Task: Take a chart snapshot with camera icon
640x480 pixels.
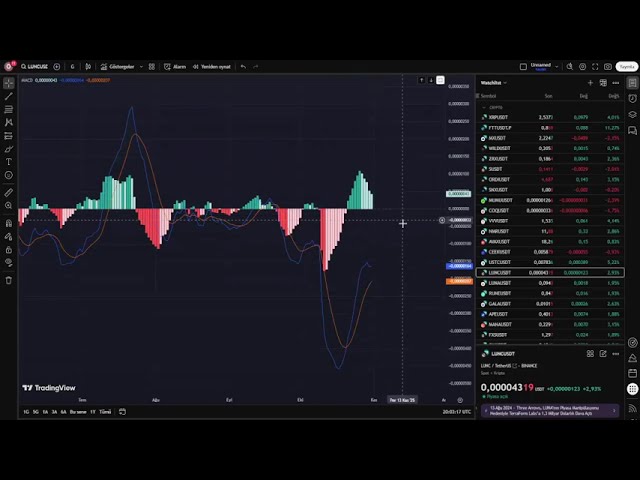Action: tap(608, 67)
